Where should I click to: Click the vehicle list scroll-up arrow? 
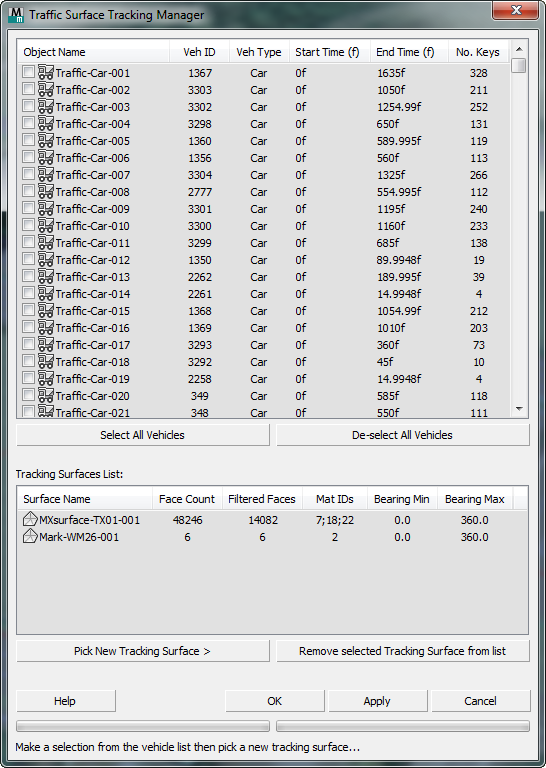point(519,48)
